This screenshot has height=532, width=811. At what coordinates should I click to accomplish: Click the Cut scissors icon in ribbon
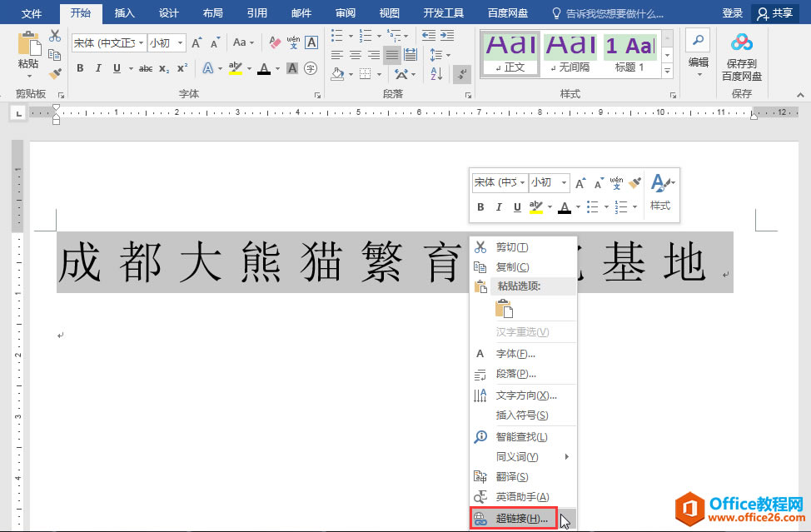point(55,36)
